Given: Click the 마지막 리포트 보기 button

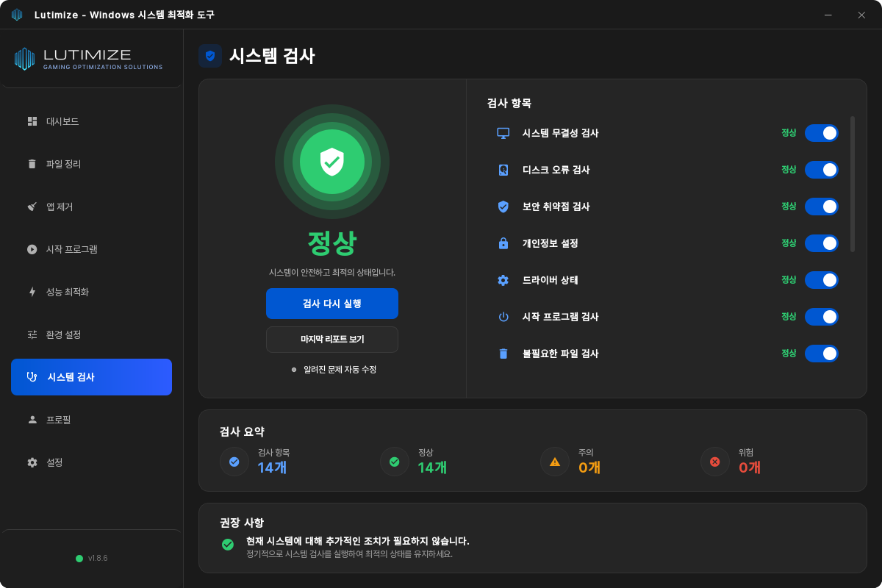Looking at the screenshot, I should (x=332, y=340).
